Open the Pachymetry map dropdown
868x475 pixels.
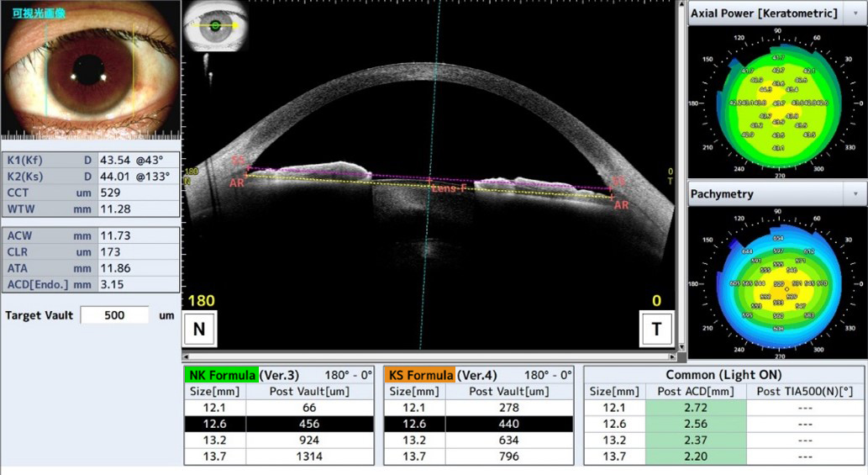coord(856,193)
